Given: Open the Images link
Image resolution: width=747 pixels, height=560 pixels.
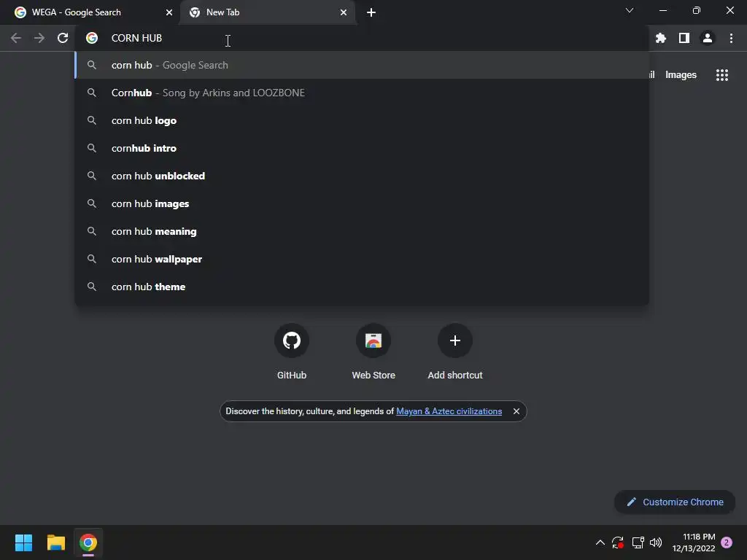Looking at the screenshot, I should pos(681,75).
